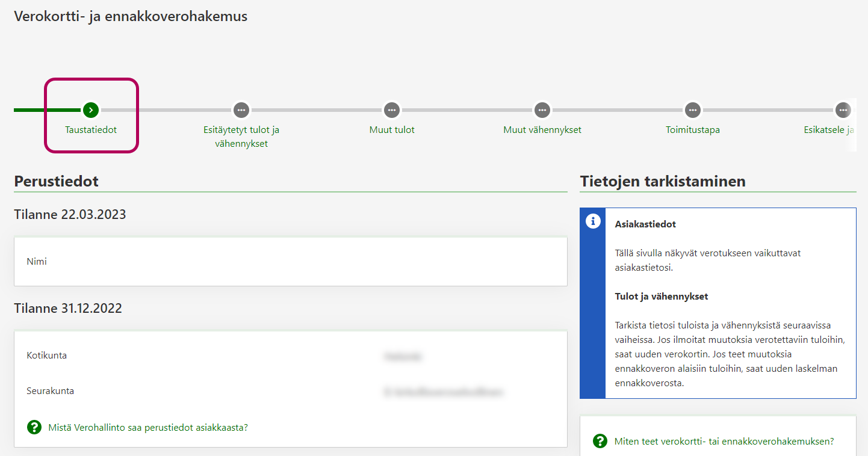The image size is (868, 456).
Task: Go to Esitäytetyt tulot ja vähennykset label
Action: [x=241, y=137]
